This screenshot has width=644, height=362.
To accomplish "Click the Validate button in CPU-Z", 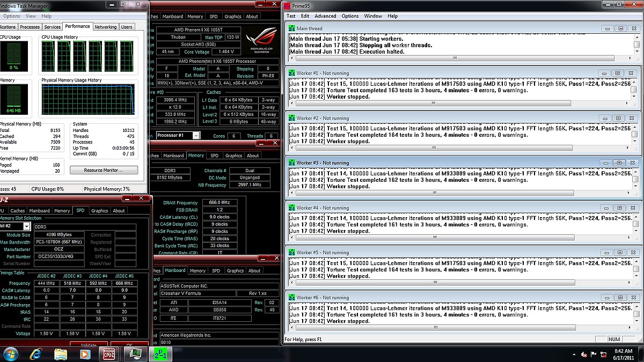I will (89, 345).
